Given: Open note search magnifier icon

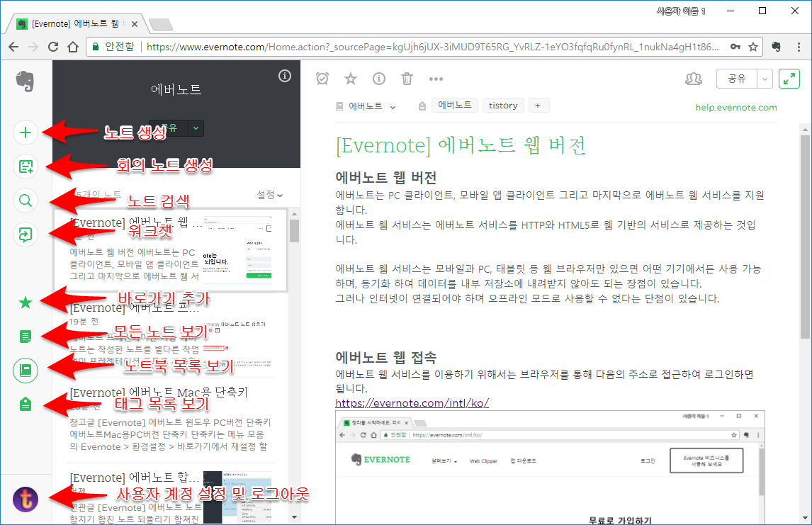Looking at the screenshot, I should coord(26,201).
